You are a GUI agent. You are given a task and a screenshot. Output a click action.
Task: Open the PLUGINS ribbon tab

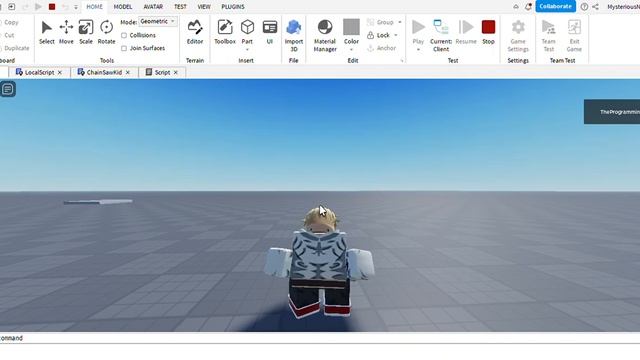point(233,7)
